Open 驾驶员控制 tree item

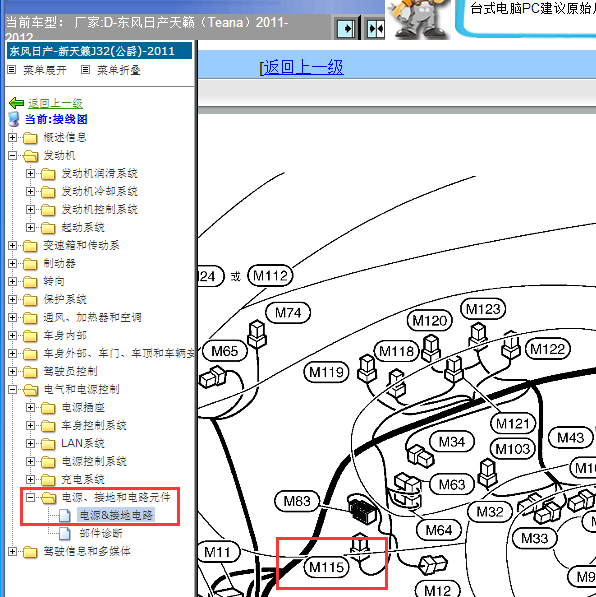[70, 371]
